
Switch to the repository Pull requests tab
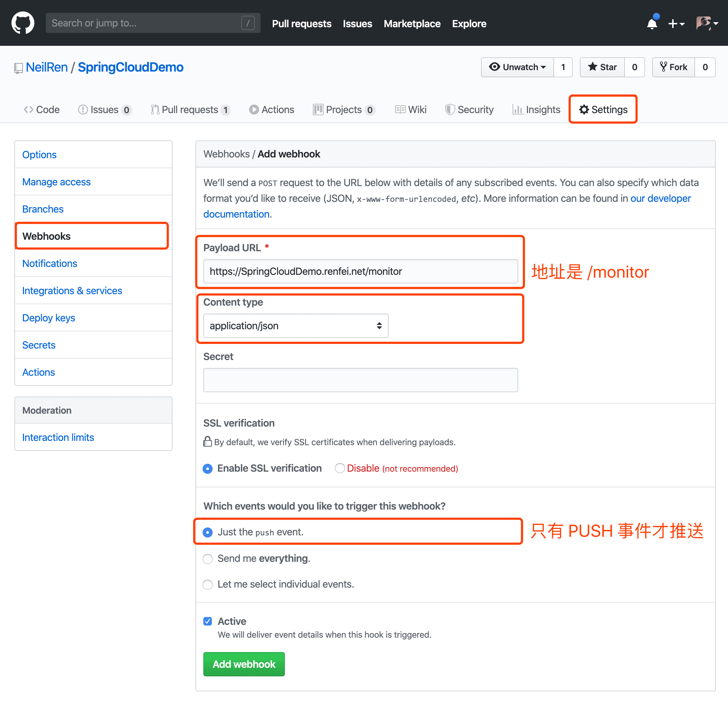coord(190,110)
